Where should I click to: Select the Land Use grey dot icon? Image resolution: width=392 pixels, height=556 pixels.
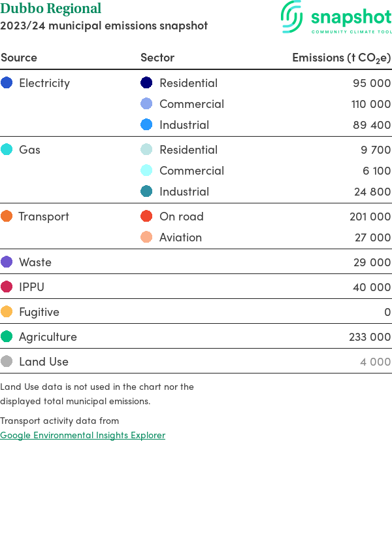click(7, 362)
